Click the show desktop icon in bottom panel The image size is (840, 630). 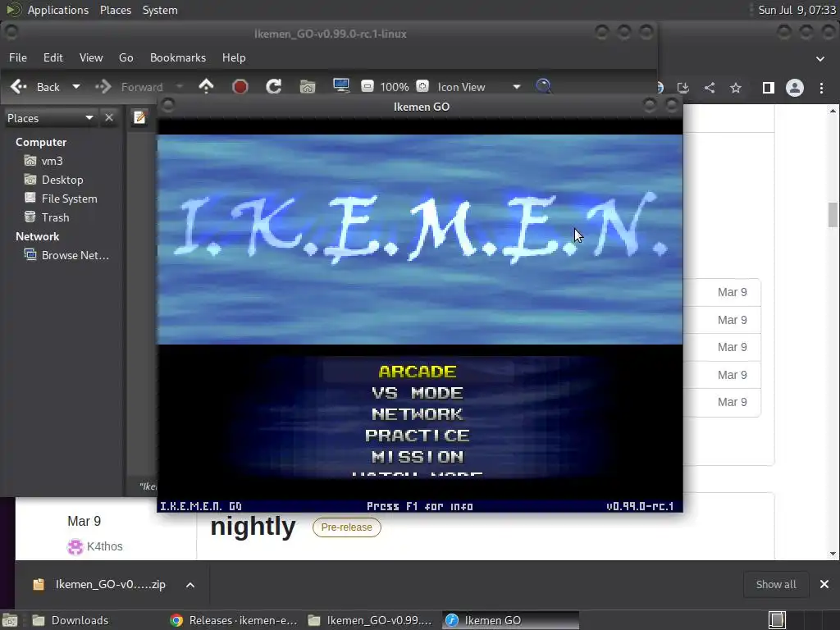(10, 620)
